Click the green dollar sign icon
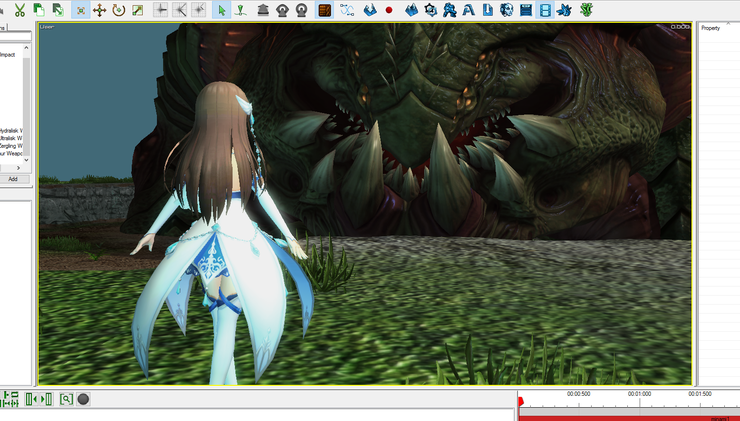Viewport: 740px width, 421px height. 586,10
